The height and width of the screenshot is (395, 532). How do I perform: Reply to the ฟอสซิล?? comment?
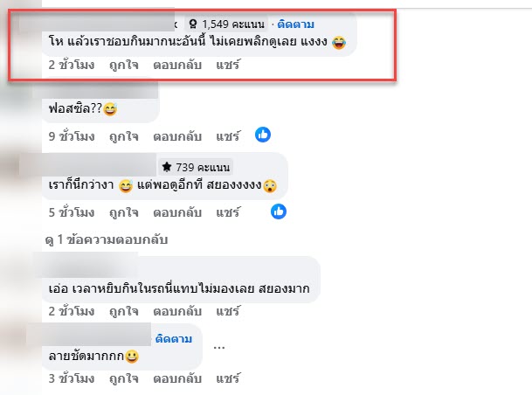[177, 136]
